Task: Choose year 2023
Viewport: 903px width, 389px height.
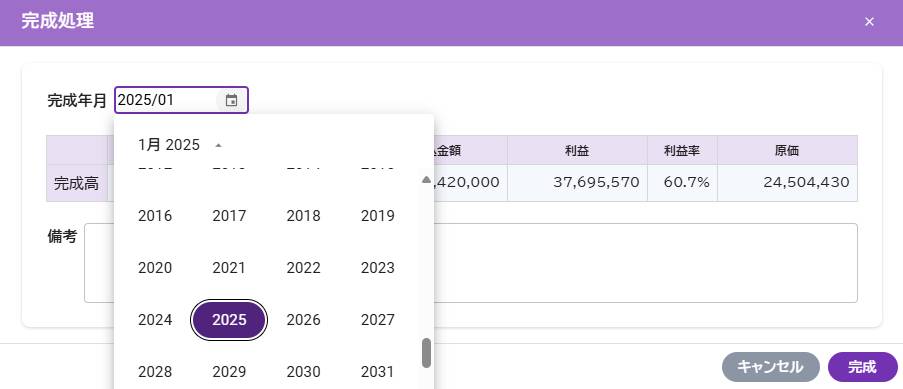Action: pyautogui.click(x=378, y=268)
